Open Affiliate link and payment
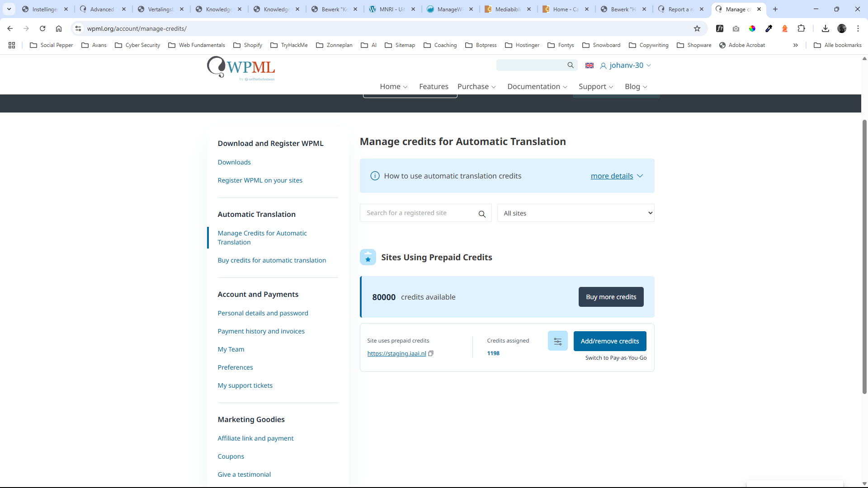The height and width of the screenshot is (488, 868). pos(255,438)
